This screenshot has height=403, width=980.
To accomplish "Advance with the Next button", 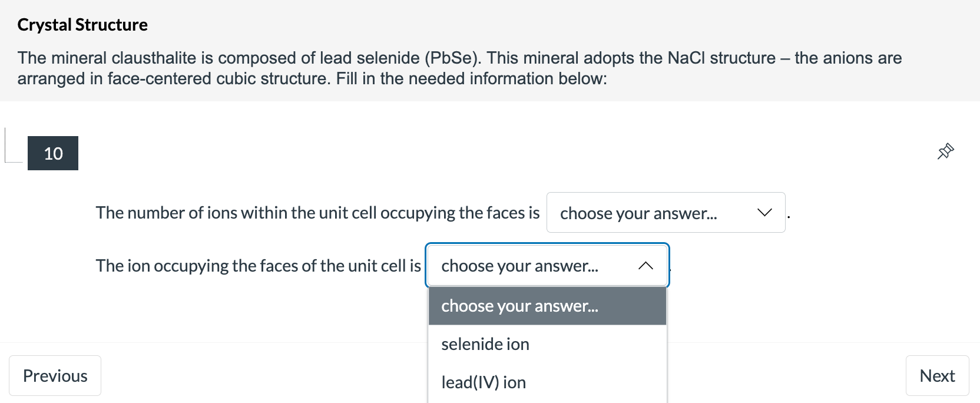I will click(937, 375).
